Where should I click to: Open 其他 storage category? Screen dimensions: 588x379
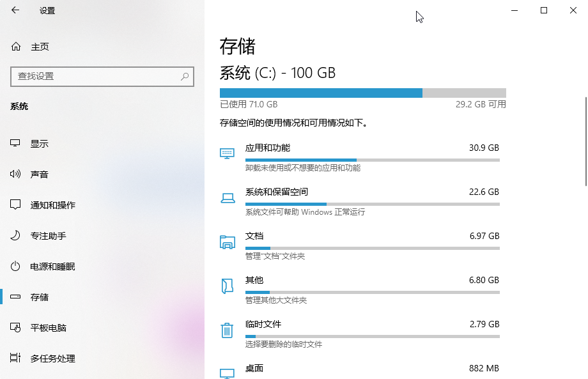coord(360,290)
